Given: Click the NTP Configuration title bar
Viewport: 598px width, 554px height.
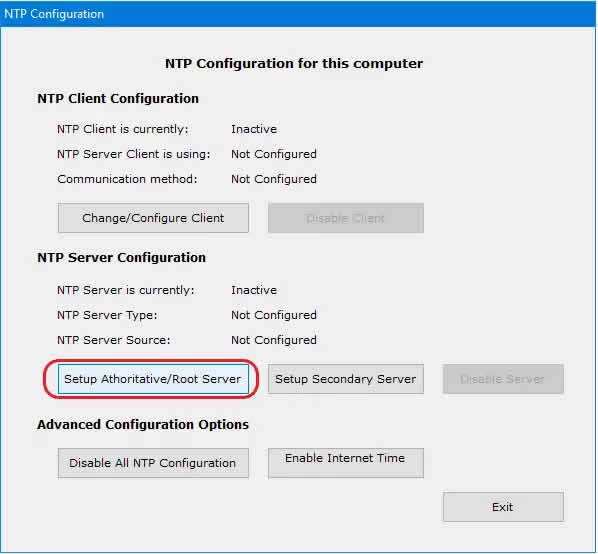Looking at the screenshot, I should click(297, 14).
